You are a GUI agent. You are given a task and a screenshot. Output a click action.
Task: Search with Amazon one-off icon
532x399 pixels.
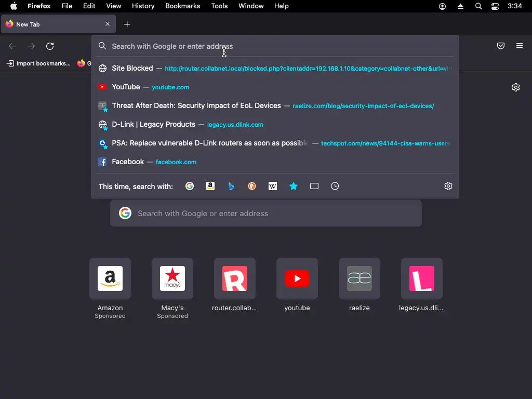[210, 186]
